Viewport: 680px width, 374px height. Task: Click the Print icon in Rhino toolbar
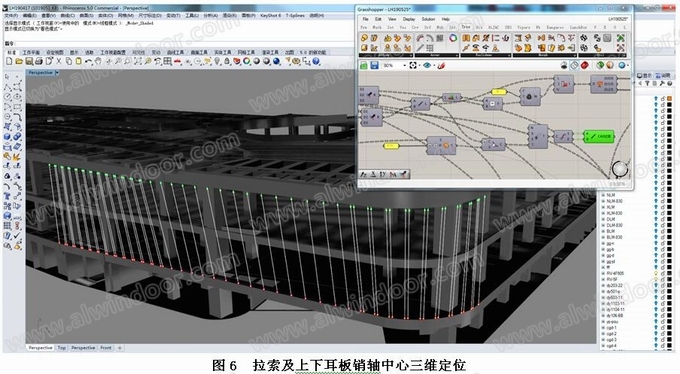(x=39, y=62)
